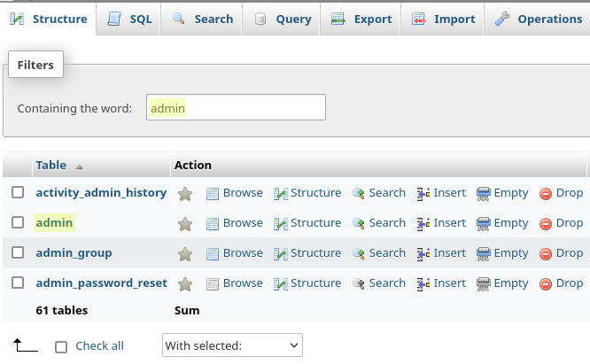Check the admin_group row checkbox
This screenshot has height=364, width=590.
[18, 252]
